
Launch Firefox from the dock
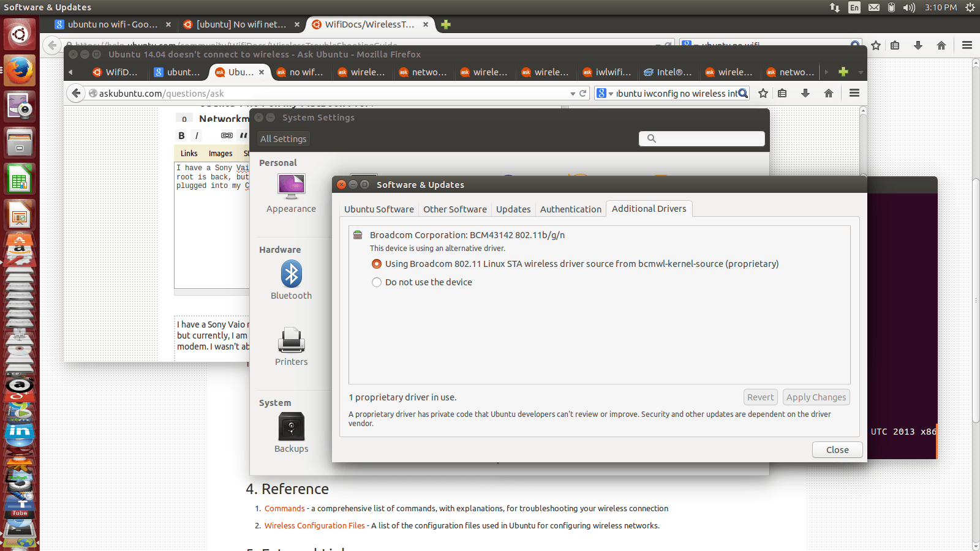(x=20, y=70)
